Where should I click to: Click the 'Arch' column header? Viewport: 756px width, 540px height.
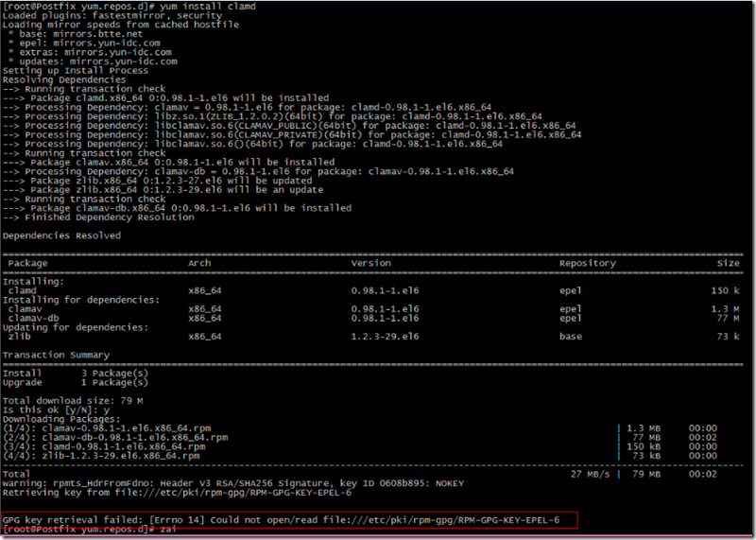(x=199, y=263)
